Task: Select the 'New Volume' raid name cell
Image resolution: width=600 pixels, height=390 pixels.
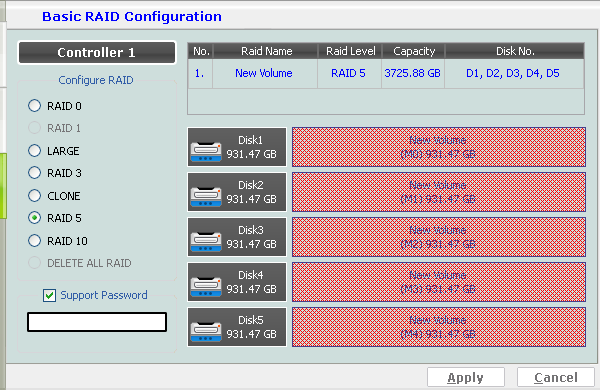Action: (x=264, y=73)
